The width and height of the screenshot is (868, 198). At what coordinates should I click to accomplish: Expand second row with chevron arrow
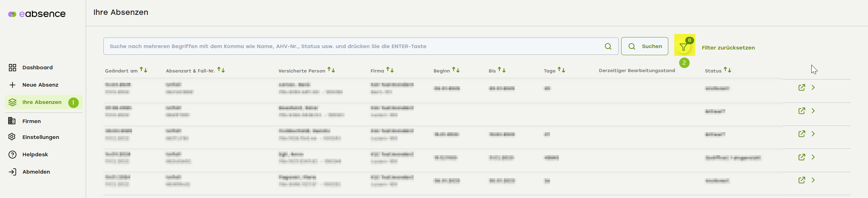pyautogui.click(x=813, y=111)
